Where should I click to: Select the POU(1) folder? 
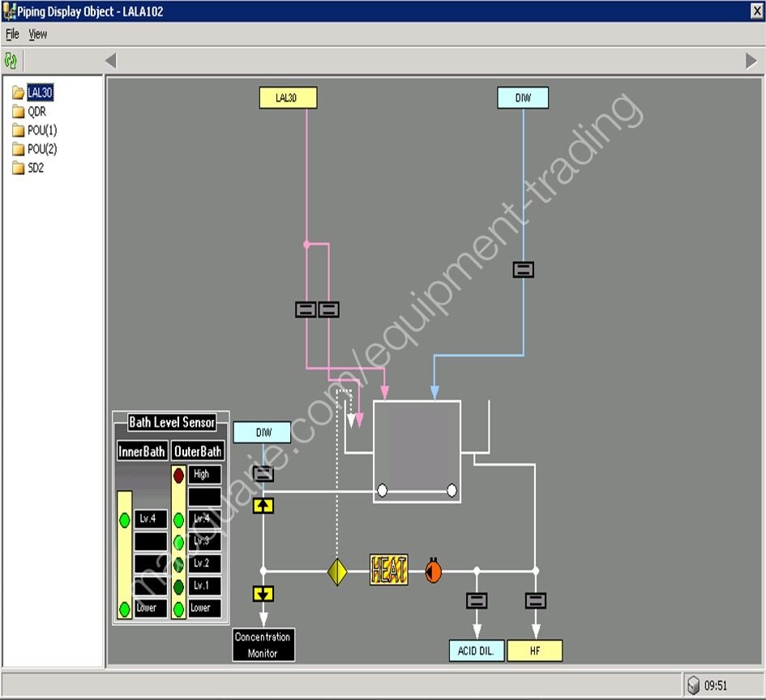[x=34, y=130]
